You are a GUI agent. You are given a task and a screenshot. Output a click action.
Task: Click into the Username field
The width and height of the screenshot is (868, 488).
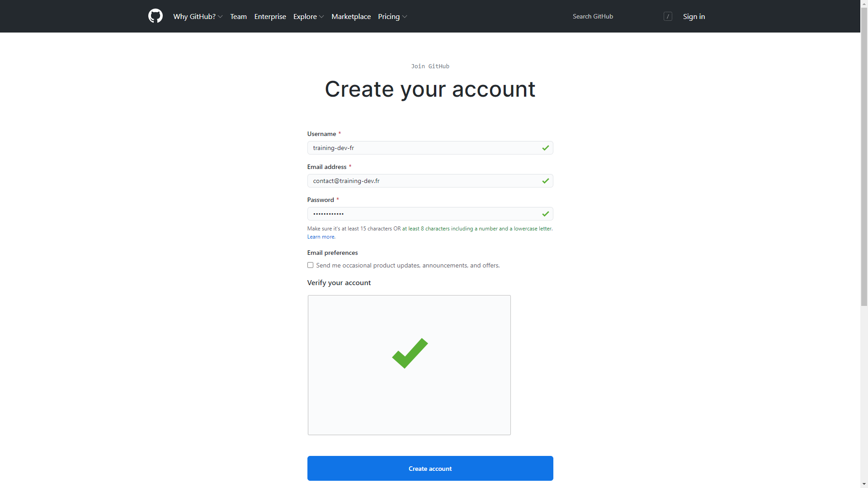point(430,148)
